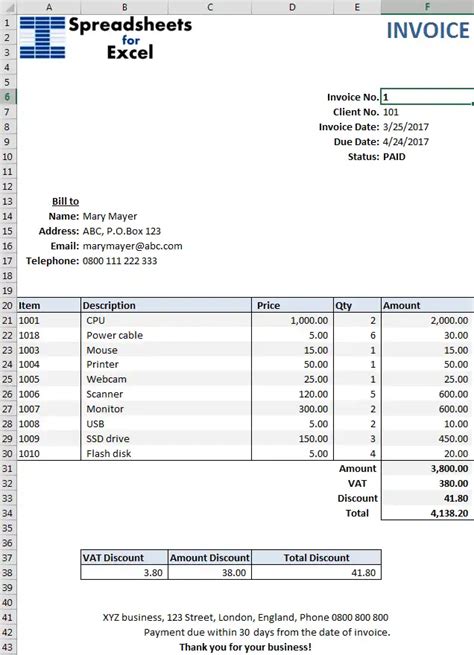
Task: Select the Webcam description cell
Action: click(166, 379)
